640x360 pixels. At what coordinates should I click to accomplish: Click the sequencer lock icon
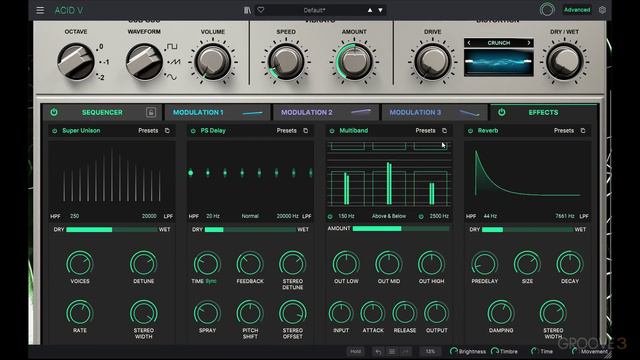pos(151,112)
